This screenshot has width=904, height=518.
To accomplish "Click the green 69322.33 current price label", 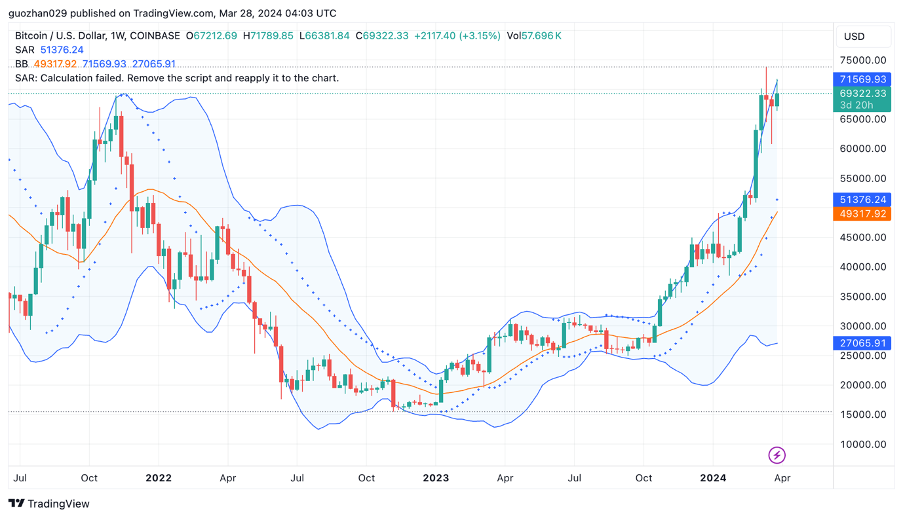I will [x=862, y=93].
